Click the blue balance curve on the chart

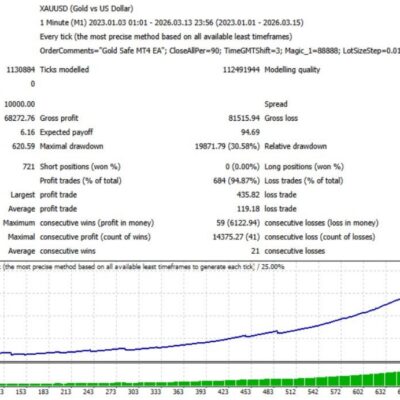click(200, 343)
